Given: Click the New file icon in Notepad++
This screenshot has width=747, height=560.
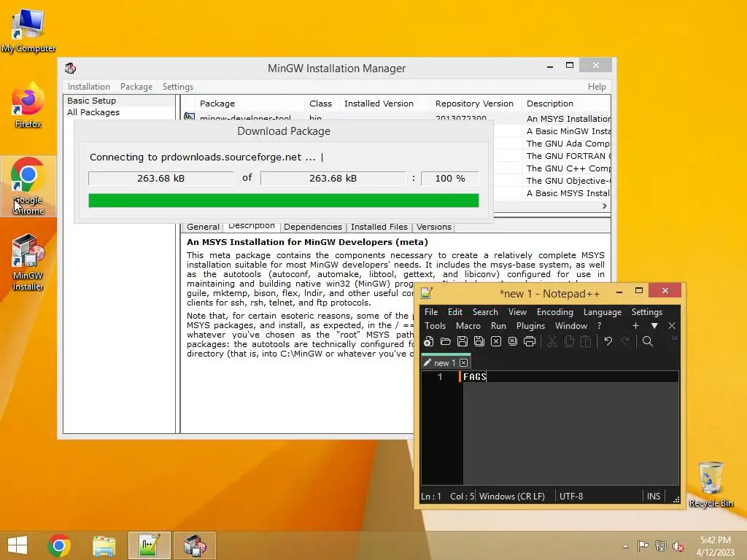Looking at the screenshot, I should 429,341.
